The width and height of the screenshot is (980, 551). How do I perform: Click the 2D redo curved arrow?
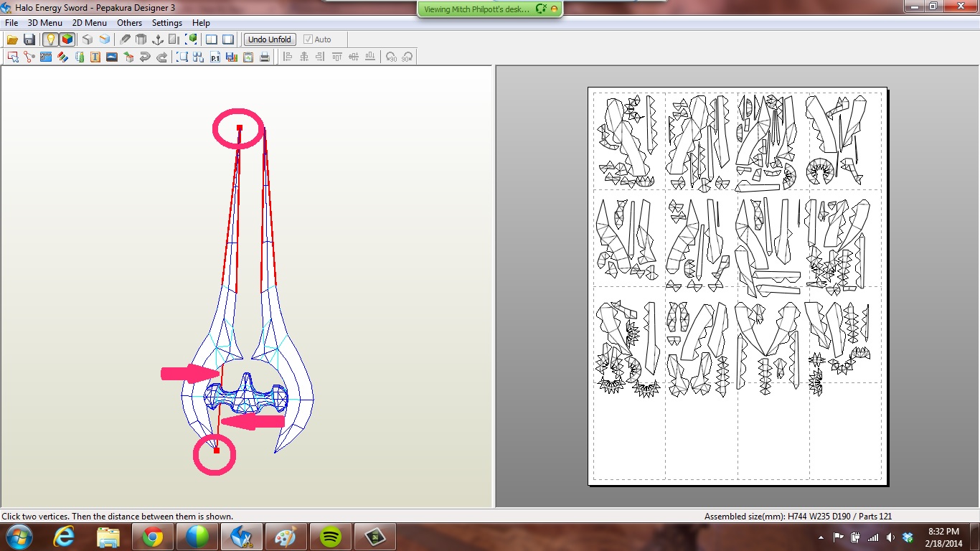[x=161, y=57]
